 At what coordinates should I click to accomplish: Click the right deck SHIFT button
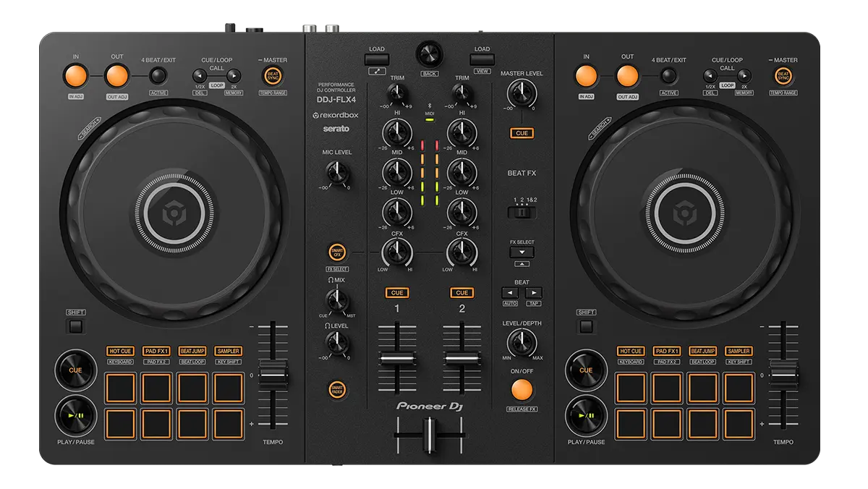coord(587,326)
